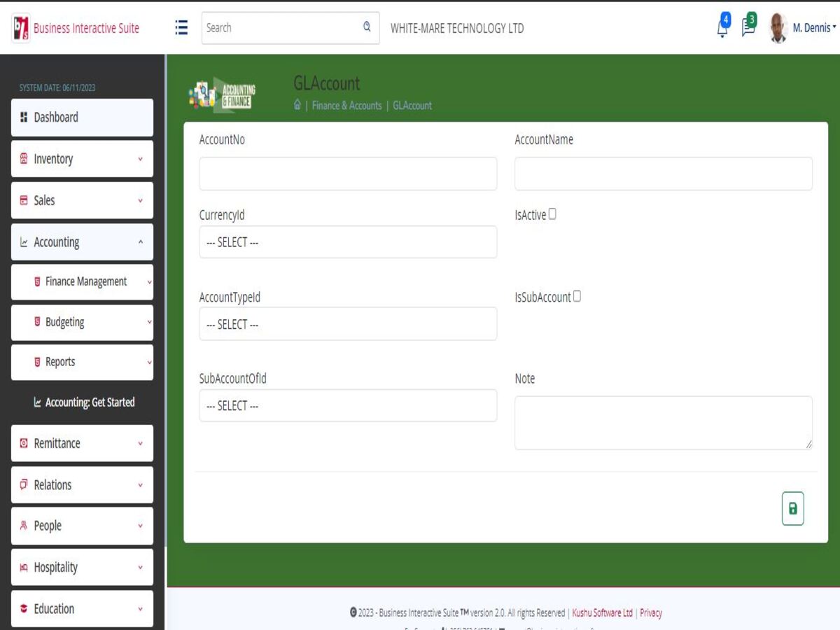Viewport: 840px width, 630px height.
Task: Click into the Note text area
Action: [x=663, y=423]
